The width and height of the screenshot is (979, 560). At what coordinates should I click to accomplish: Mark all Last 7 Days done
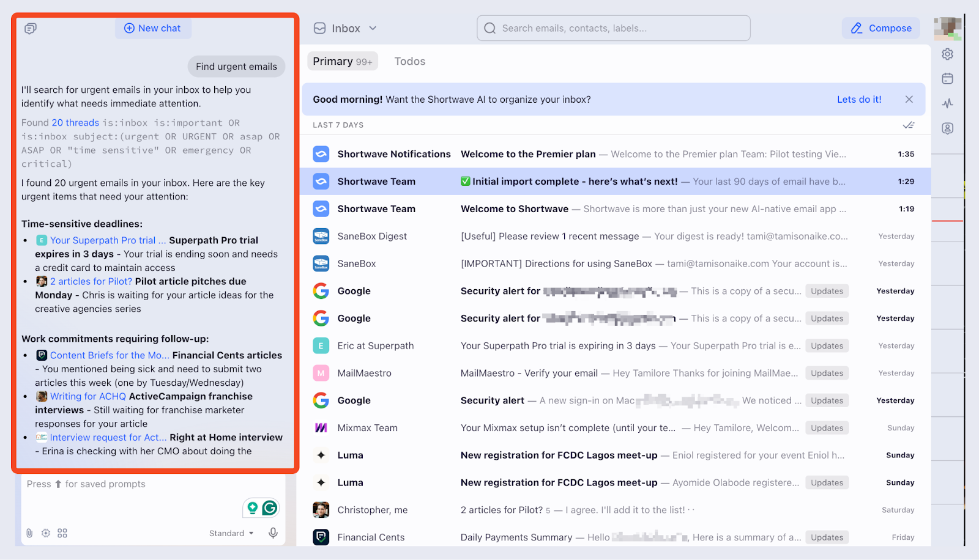pos(909,125)
